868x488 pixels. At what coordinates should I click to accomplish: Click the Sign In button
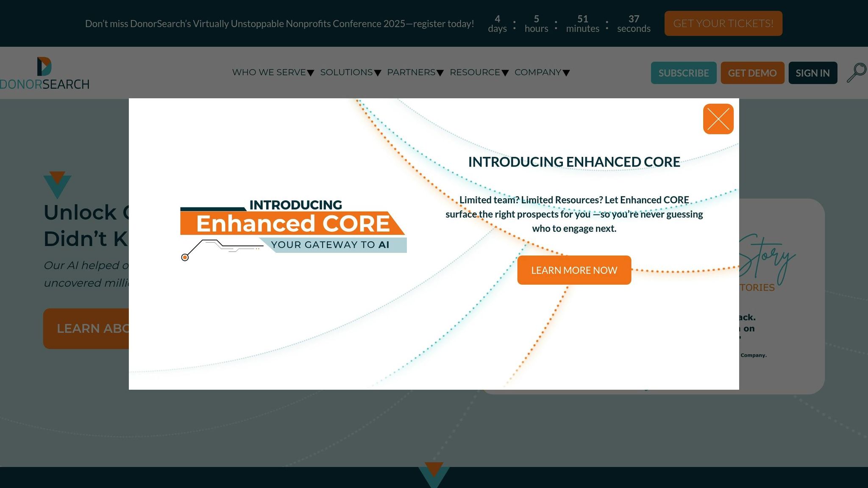click(812, 73)
